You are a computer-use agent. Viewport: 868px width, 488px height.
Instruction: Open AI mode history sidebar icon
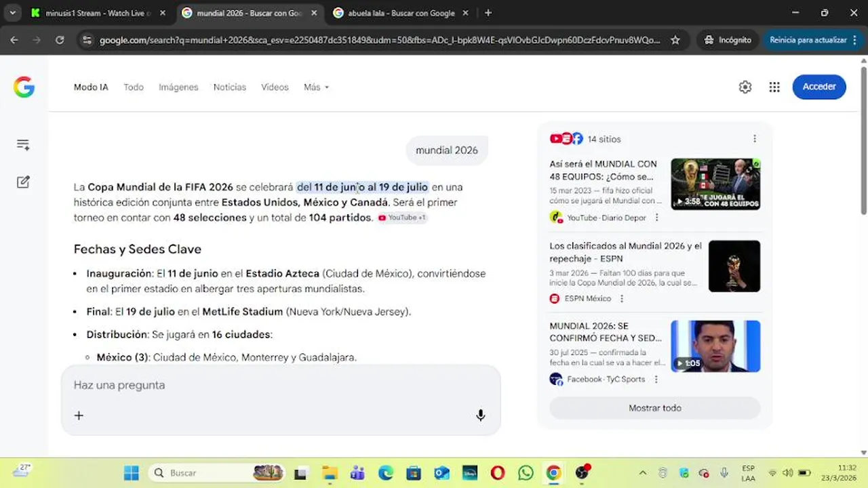23,144
